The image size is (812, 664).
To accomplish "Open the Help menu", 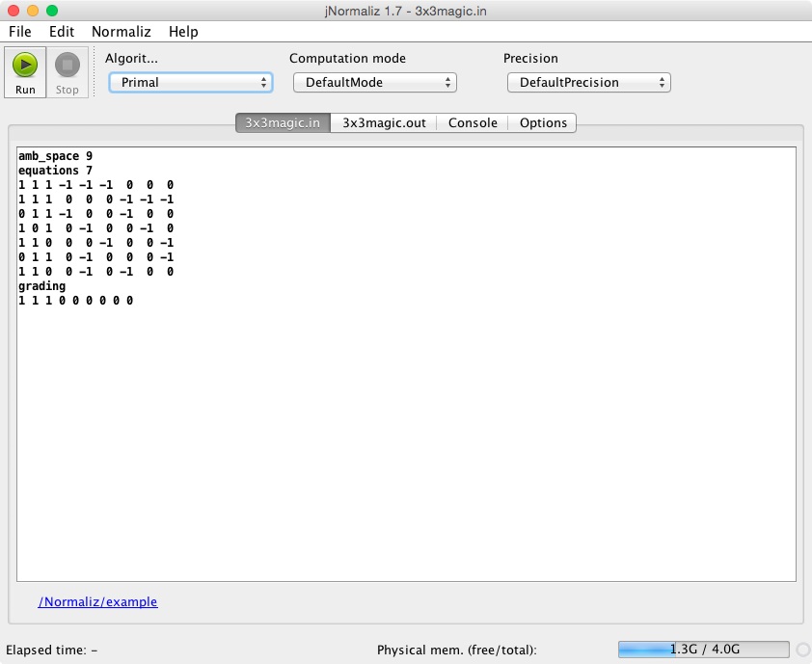I will (183, 32).
